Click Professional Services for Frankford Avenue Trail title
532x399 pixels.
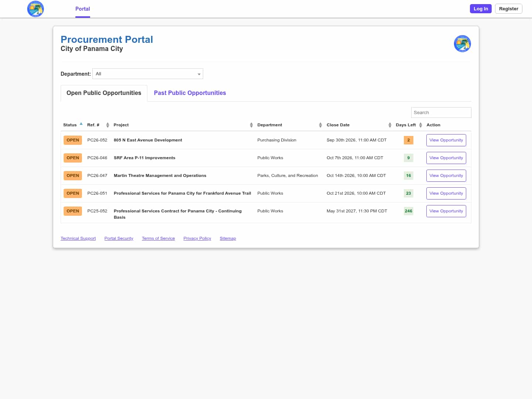[x=183, y=194]
